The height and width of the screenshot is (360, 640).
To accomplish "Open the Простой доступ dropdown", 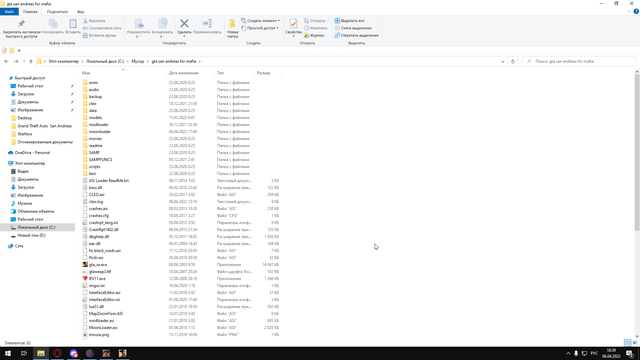I will click(260, 28).
